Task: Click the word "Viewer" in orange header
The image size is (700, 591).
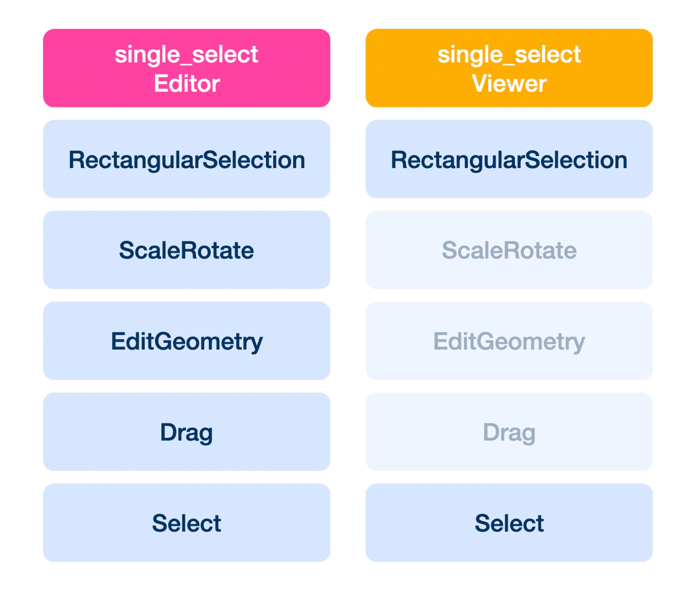Action: pyautogui.click(x=509, y=83)
